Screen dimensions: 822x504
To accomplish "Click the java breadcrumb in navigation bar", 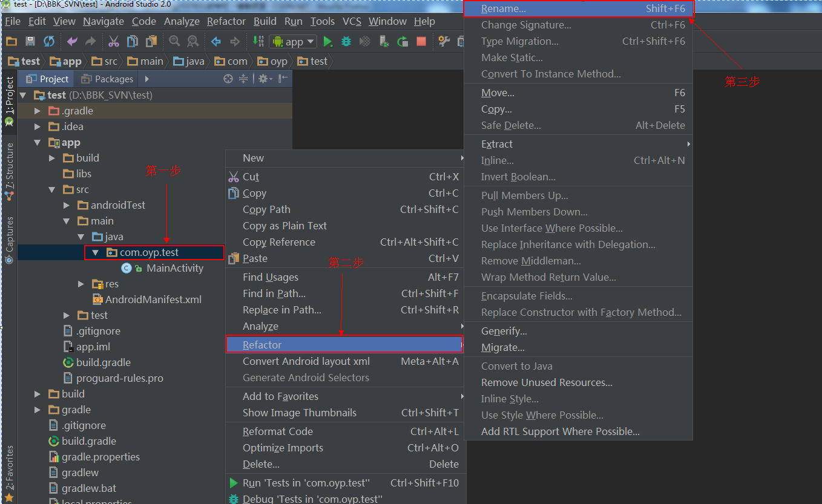I will click(189, 61).
